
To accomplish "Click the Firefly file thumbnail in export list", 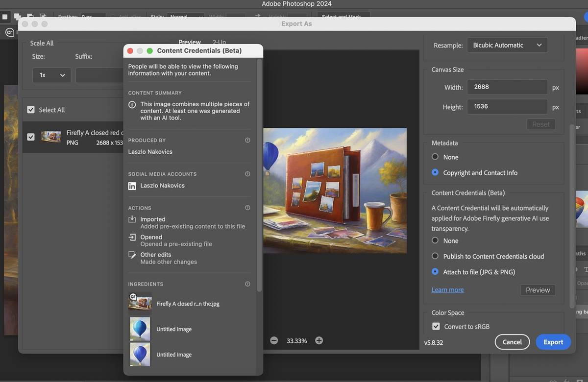I will click(51, 137).
